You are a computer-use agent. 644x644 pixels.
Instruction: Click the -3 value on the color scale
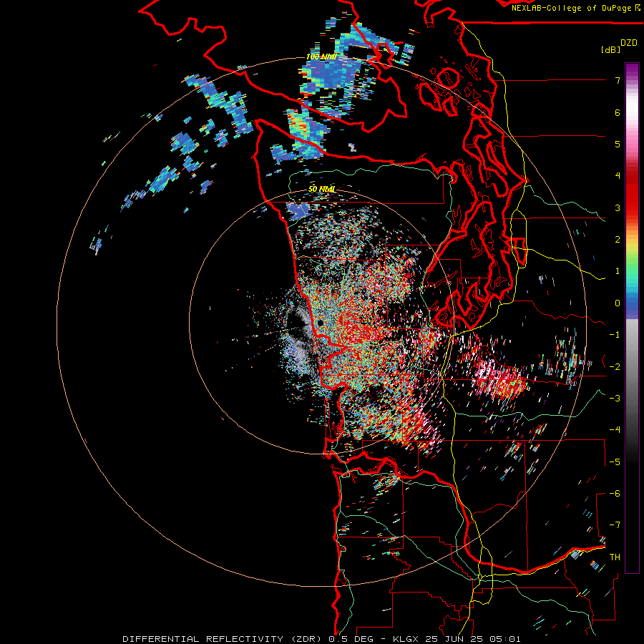[x=615, y=399]
